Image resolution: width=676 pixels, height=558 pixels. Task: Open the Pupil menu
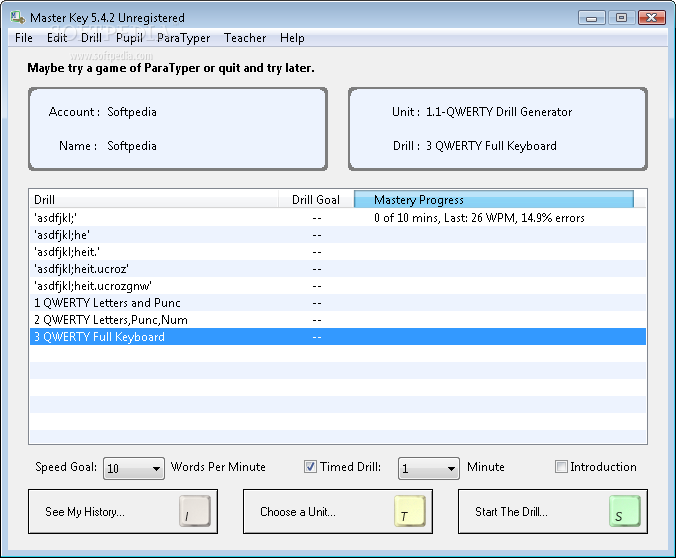(129, 38)
